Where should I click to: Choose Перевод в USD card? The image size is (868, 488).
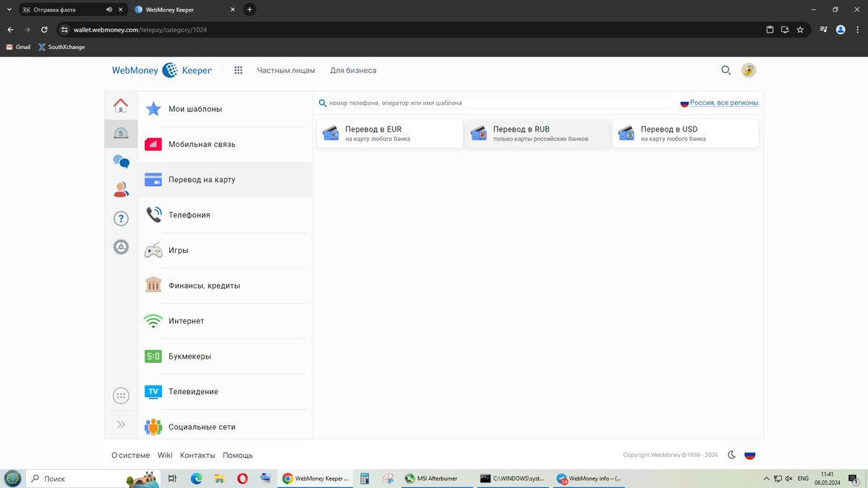(x=685, y=134)
